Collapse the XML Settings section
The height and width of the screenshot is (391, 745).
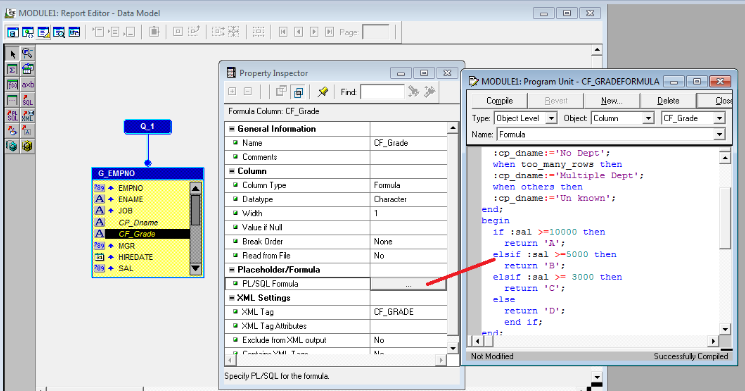tap(232, 298)
